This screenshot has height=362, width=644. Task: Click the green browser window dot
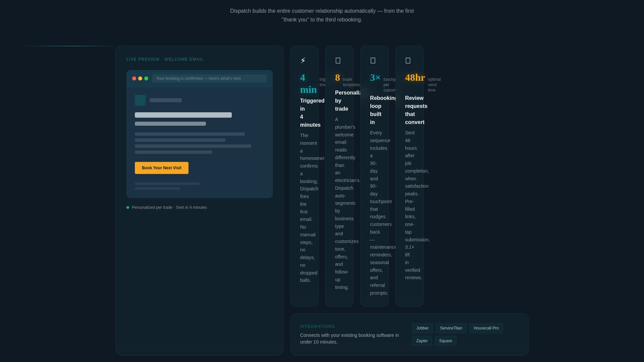(x=146, y=78)
